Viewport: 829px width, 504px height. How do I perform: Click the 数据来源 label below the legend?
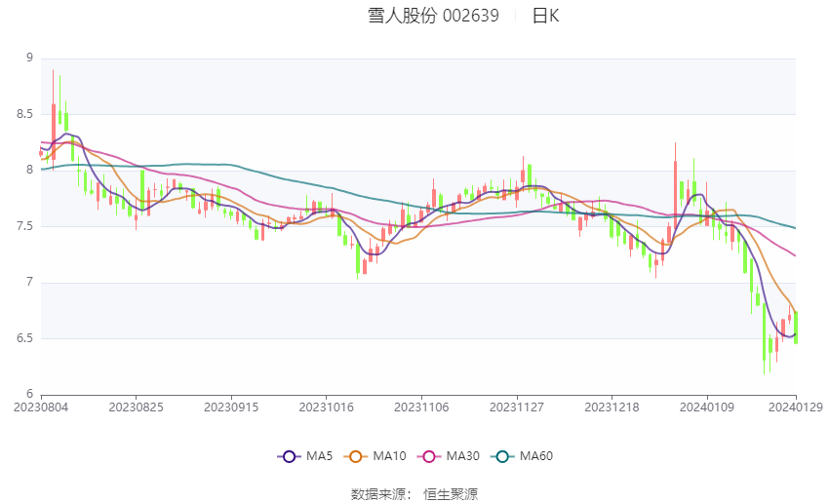tap(377, 494)
